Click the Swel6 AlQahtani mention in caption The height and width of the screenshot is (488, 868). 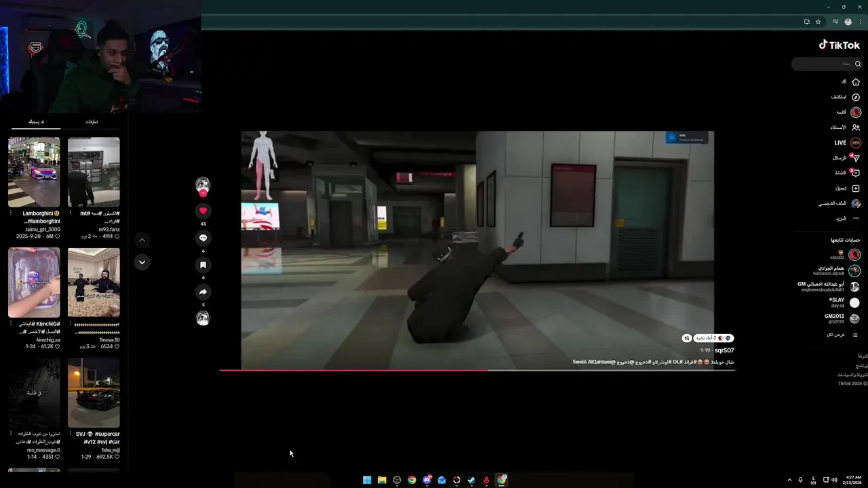point(594,362)
